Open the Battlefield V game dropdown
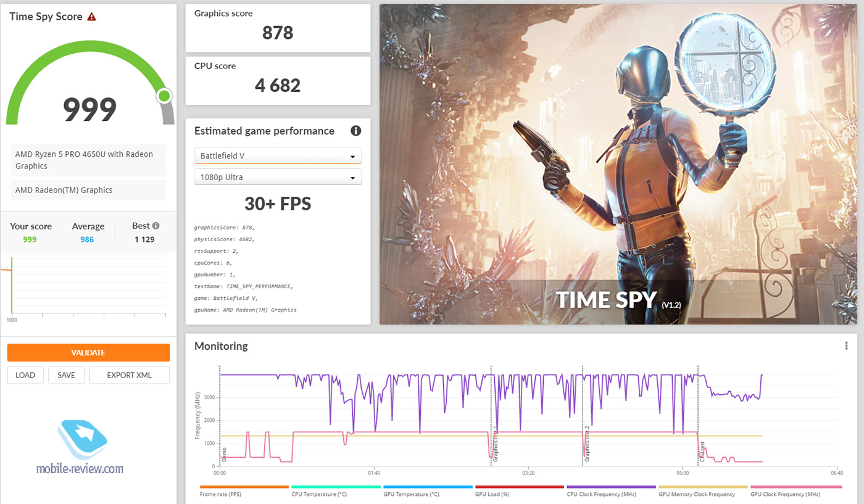Image resolution: width=864 pixels, height=504 pixels. point(278,155)
